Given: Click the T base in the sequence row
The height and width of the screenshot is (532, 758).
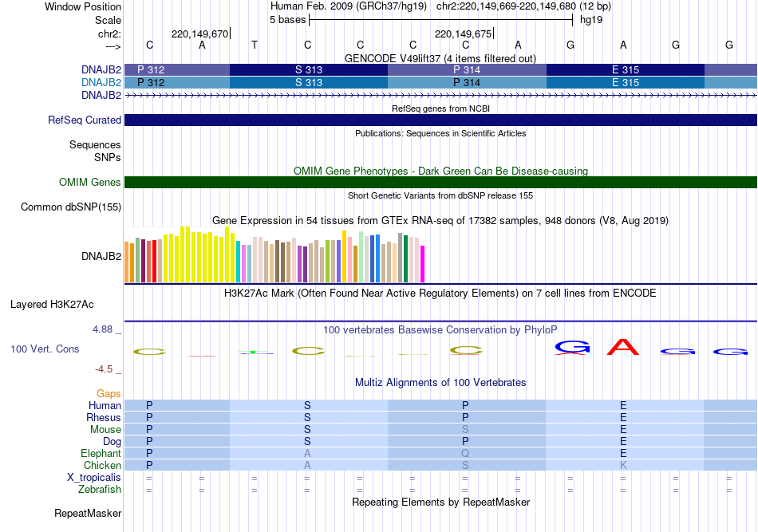Looking at the screenshot, I should [x=255, y=45].
